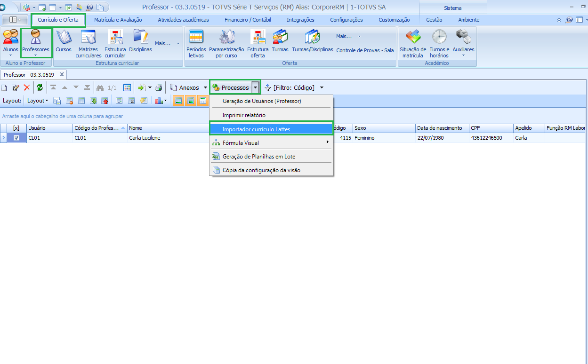Expand Mais in Oferta group
Viewport: 588px width, 364px height.
point(348,36)
